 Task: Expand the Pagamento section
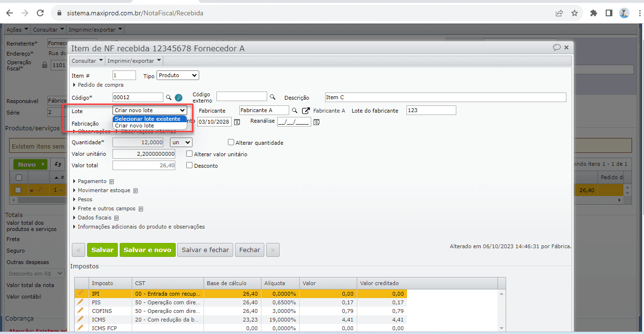(x=90, y=182)
